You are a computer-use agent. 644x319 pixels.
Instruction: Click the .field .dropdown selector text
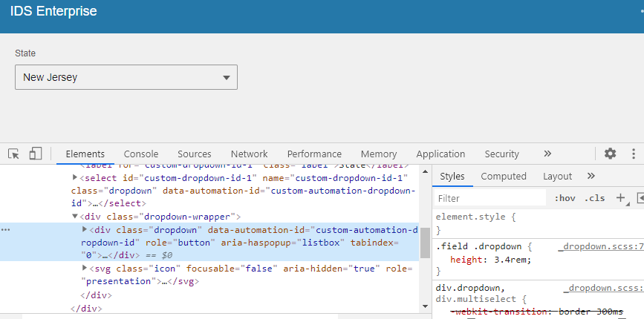tap(478, 246)
